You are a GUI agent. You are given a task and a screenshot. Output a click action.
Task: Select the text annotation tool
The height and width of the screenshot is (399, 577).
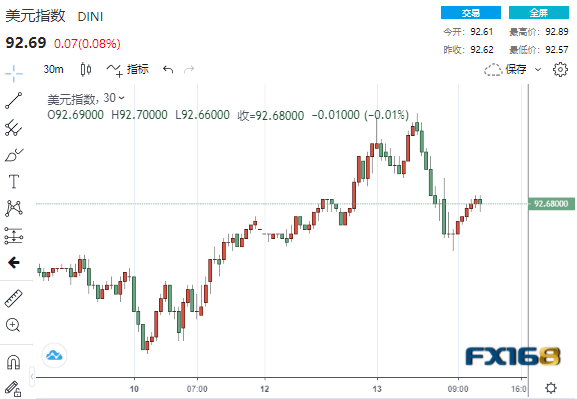click(x=14, y=181)
